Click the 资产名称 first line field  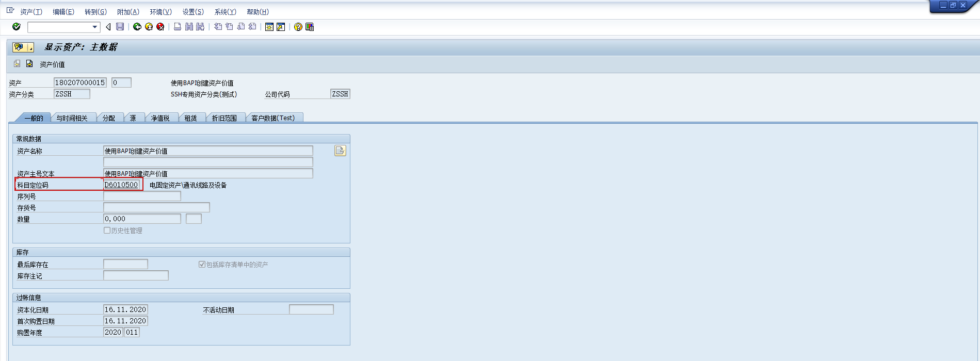(208, 151)
